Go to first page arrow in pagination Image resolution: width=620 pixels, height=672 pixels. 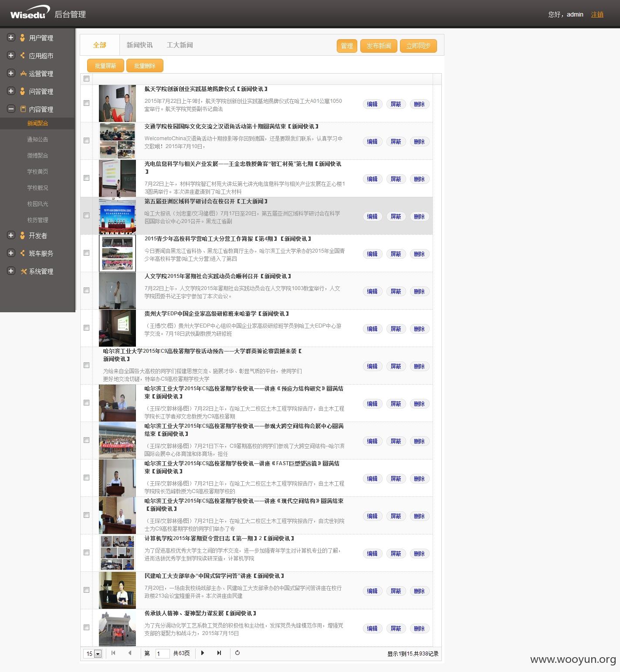[x=113, y=653]
